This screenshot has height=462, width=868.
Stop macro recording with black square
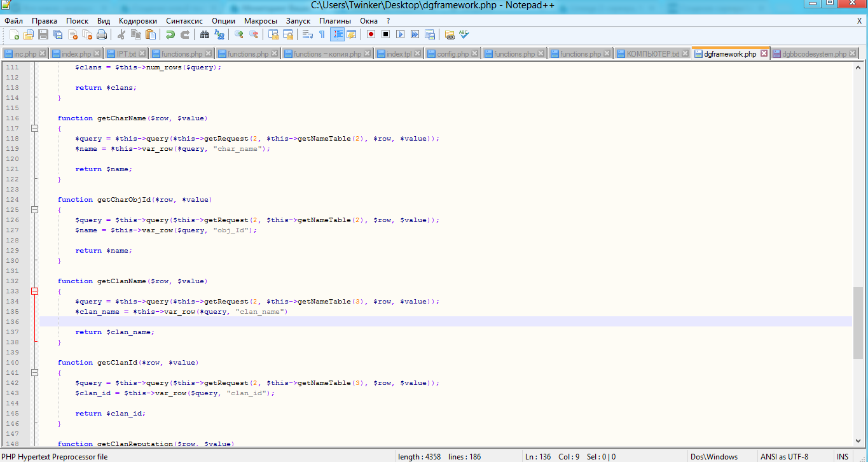pos(385,34)
